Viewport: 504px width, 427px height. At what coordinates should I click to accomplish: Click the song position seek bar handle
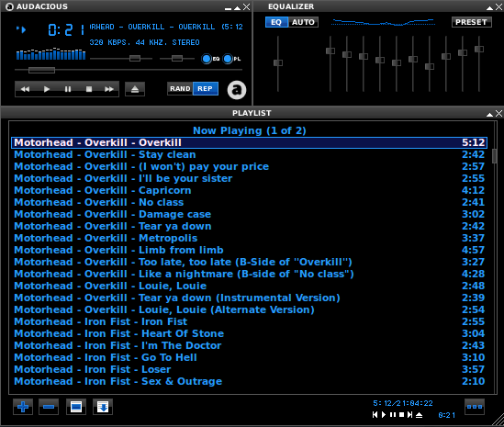point(42,70)
